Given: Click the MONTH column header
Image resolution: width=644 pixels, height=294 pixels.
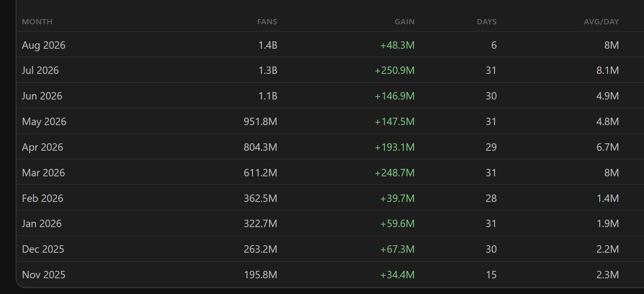Looking at the screenshot, I should [37, 22].
